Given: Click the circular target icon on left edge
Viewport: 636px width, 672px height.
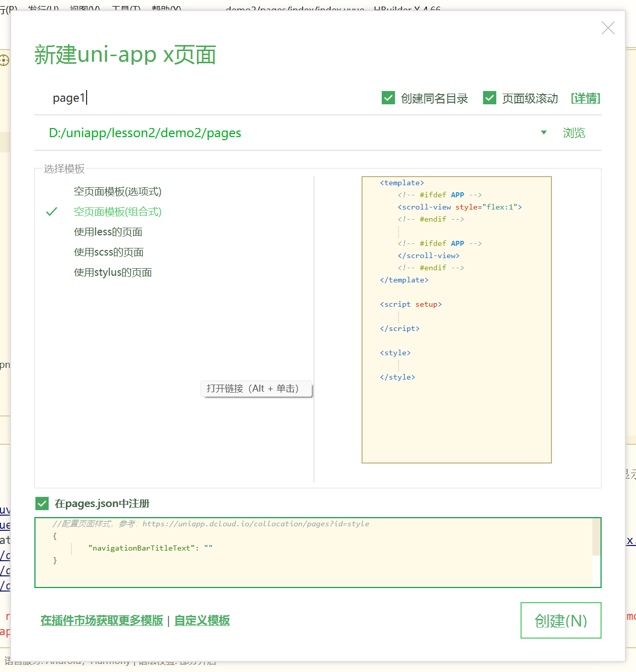Looking at the screenshot, I should point(4,61).
